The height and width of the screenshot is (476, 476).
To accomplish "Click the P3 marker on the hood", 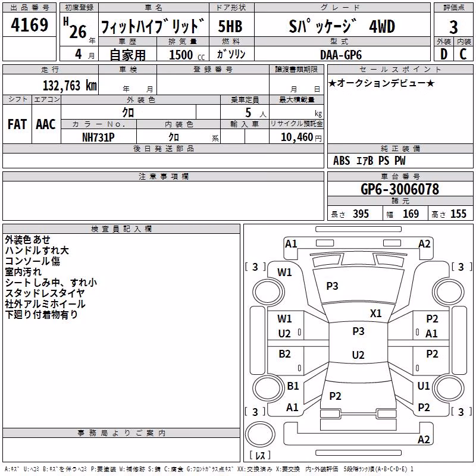I will coord(332,286).
